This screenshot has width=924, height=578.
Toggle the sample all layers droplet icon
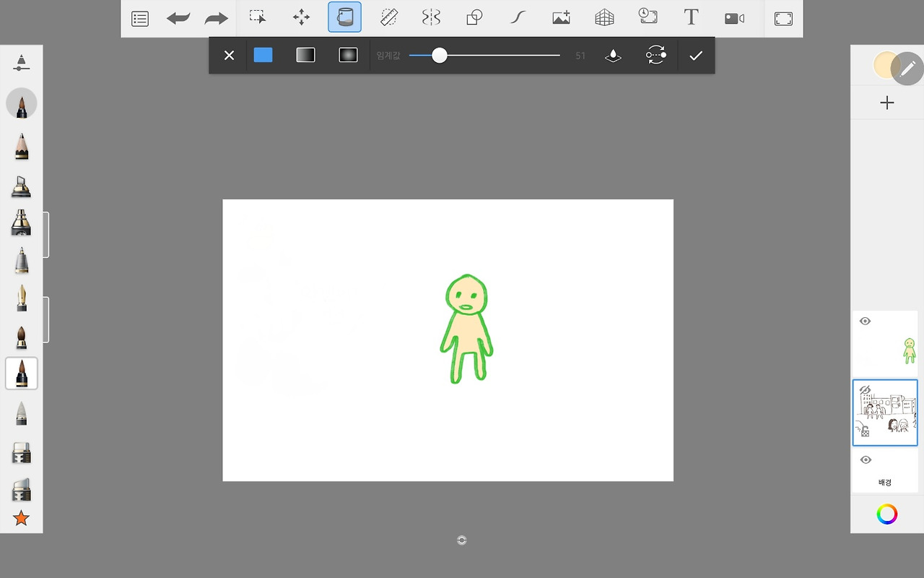(x=613, y=56)
